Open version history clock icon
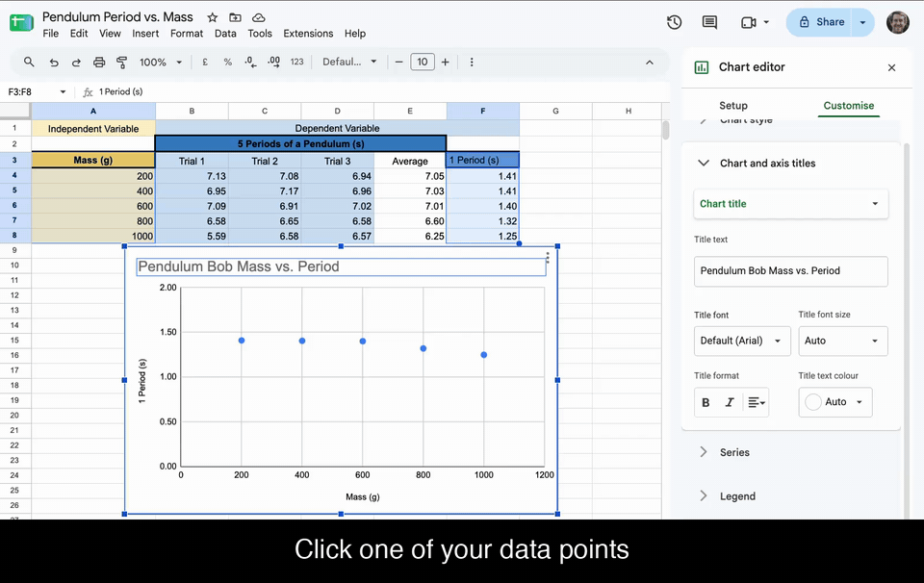This screenshot has width=924, height=583. click(x=674, y=22)
